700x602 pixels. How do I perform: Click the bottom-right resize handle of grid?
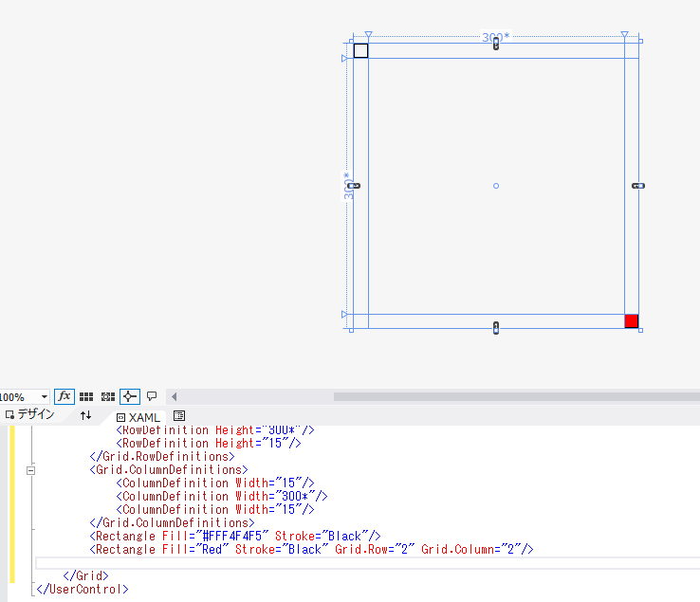point(640,330)
